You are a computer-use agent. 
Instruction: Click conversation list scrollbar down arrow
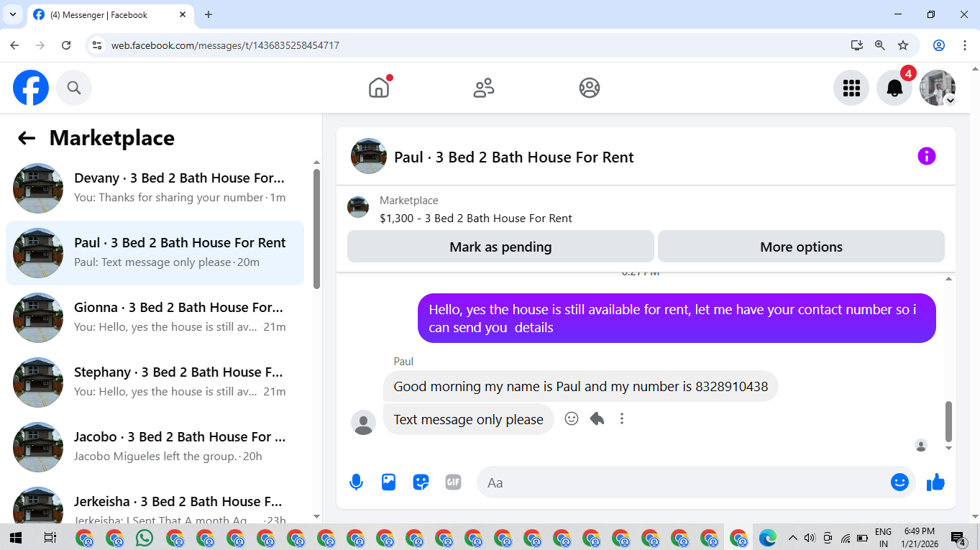317,516
